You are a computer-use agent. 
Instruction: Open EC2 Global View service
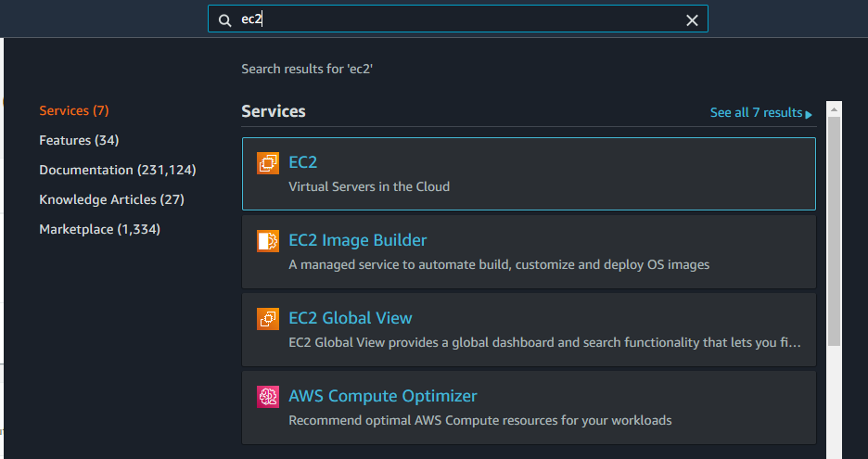point(351,318)
